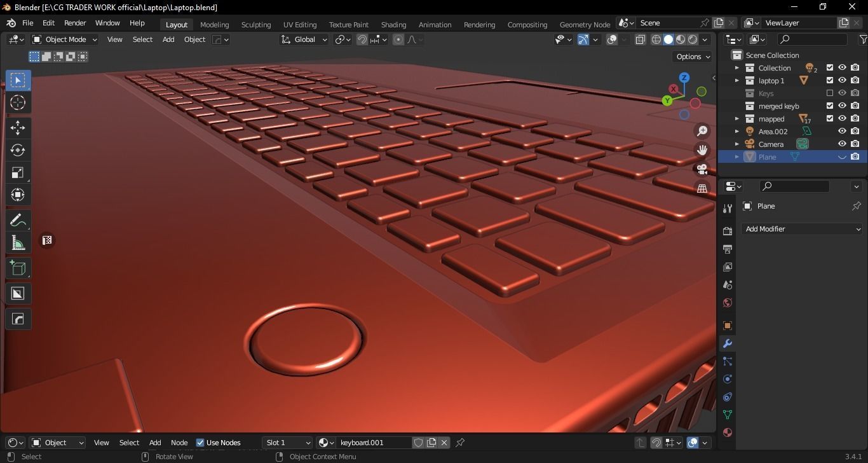Open the Output properties tab
Viewport: 868px width, 463px height.
(x=728, y=249)
